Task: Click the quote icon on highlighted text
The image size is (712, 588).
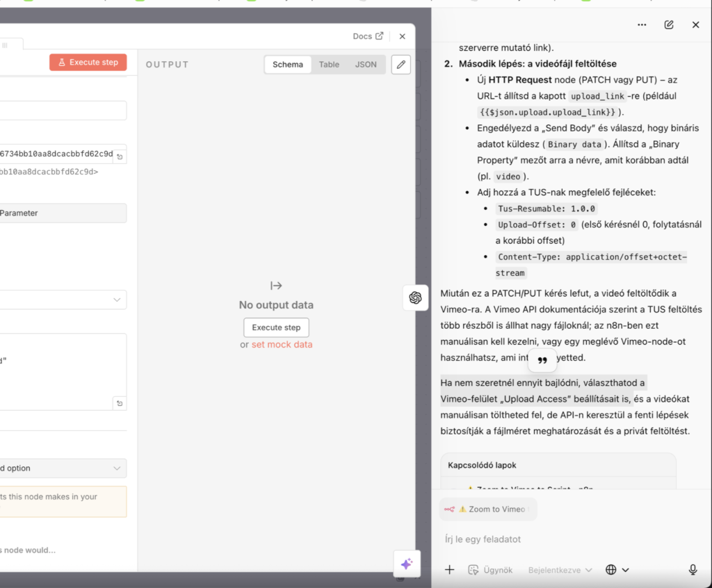Action: (x=542, y=360)
